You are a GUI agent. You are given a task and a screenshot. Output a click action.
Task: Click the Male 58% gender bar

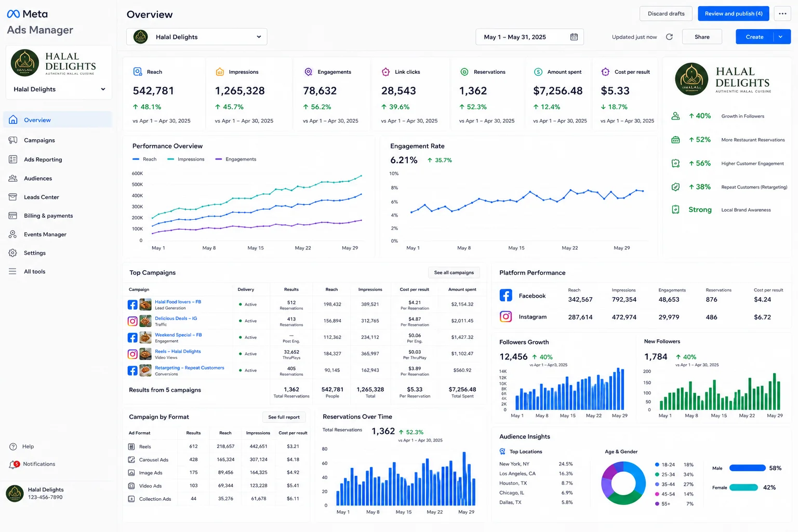click(x=747, y=468)
